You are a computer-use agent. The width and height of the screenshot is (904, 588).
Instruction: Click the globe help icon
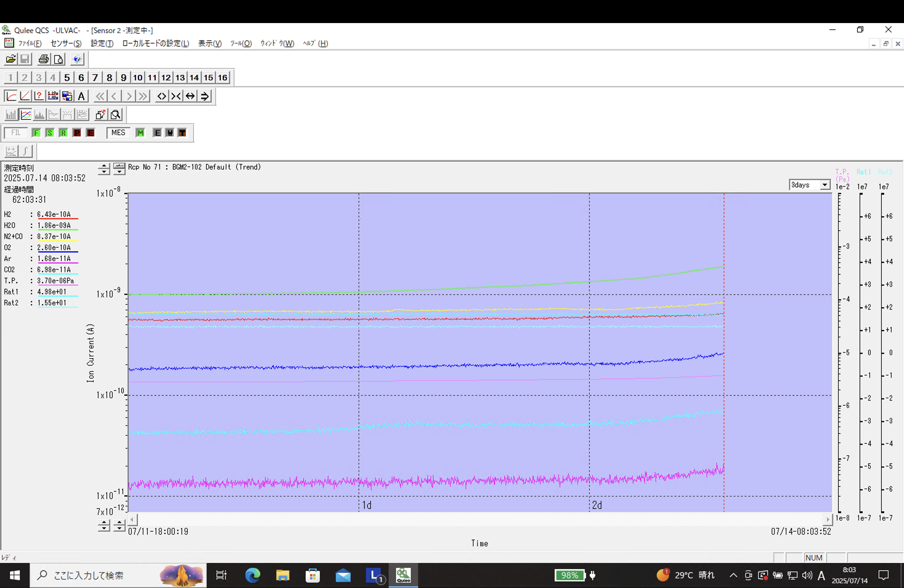pyautogui.click(x=77, y=59)
